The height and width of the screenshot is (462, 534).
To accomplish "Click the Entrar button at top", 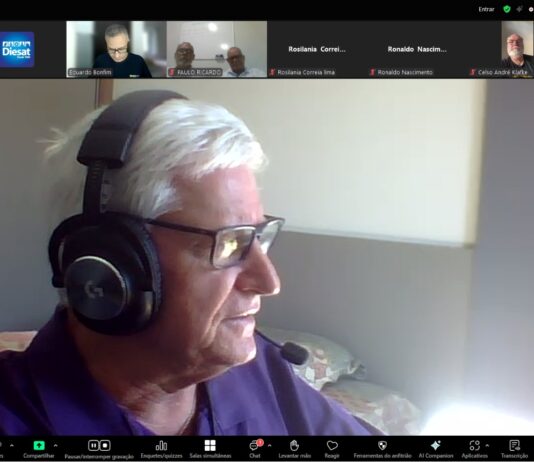I will [x=486, y=10].
